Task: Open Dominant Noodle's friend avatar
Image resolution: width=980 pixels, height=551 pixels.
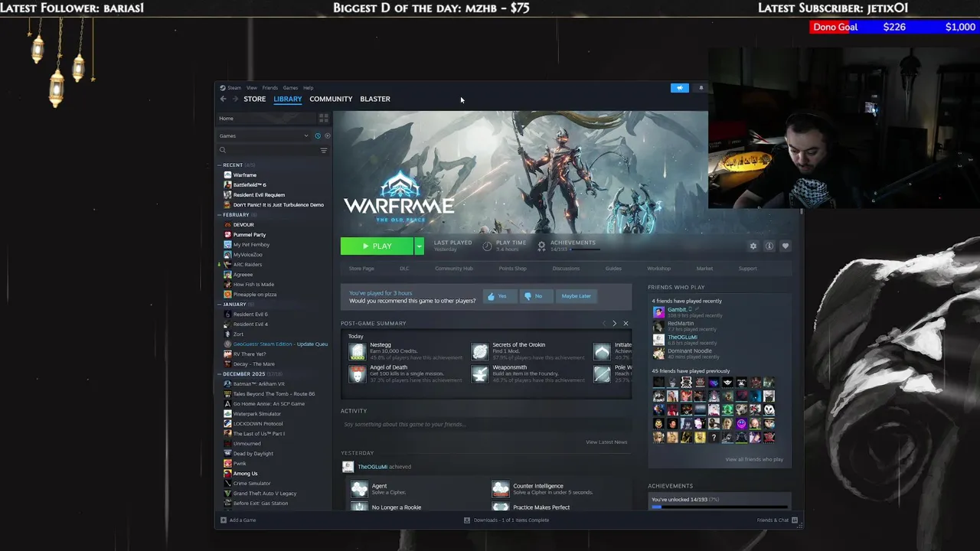Action: coord(658,354)
